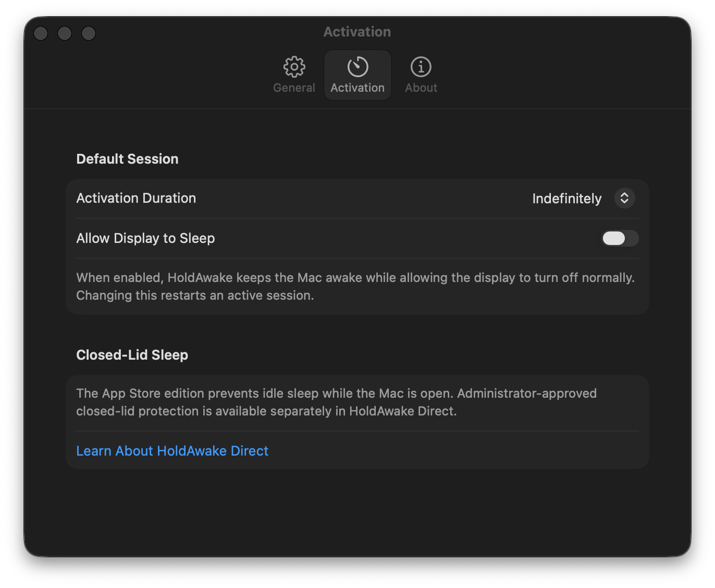Click the description starting 'When enabled, HoldAwake'
This screenshot has width=715, height=588.
point(355,286)
